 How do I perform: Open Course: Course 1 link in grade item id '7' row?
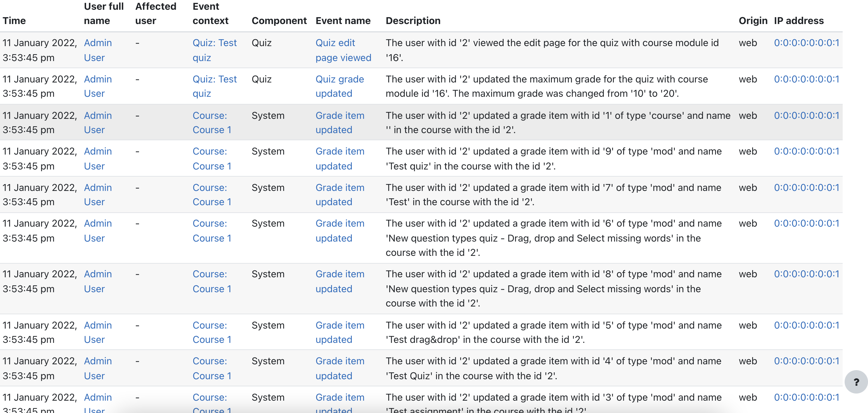point(212,195)
